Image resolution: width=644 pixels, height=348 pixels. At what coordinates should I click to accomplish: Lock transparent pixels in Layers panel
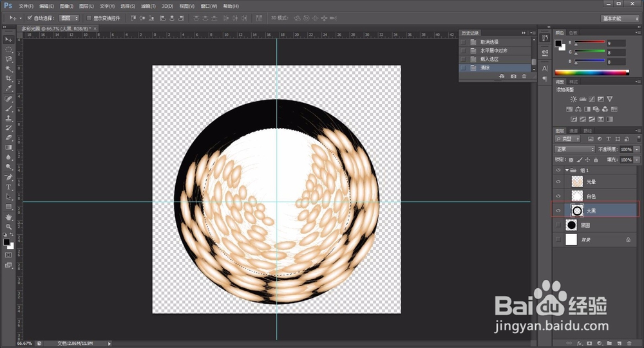[571, 160]
